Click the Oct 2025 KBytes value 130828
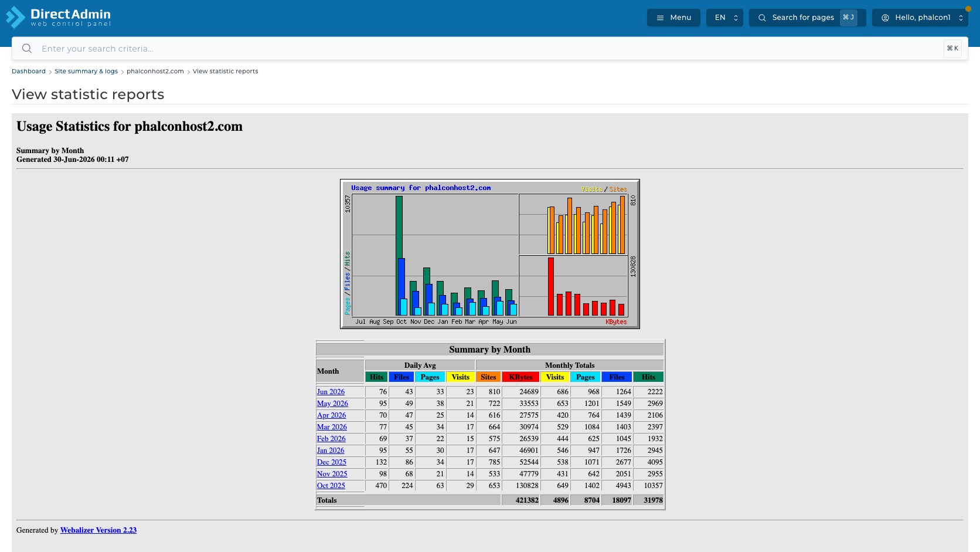Image resolution: width=980 pixels, height=552 pixels. pyautogui.click(x=527, y=486)
